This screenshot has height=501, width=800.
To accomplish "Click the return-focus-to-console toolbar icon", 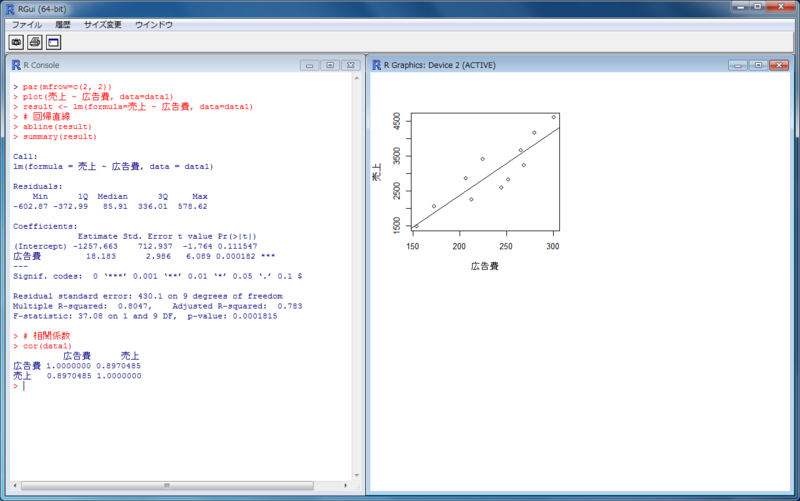I will coord(54,42).
